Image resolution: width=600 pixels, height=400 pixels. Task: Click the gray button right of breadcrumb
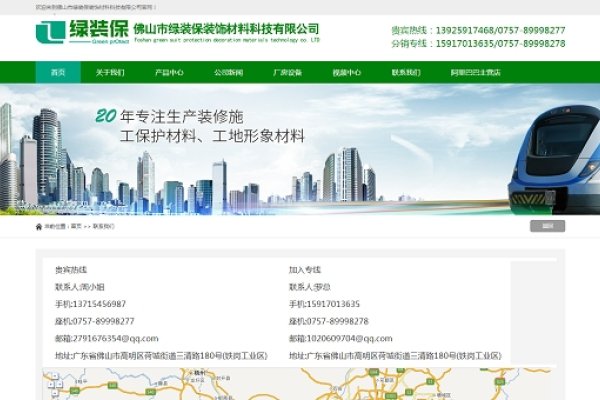point(547,226)
